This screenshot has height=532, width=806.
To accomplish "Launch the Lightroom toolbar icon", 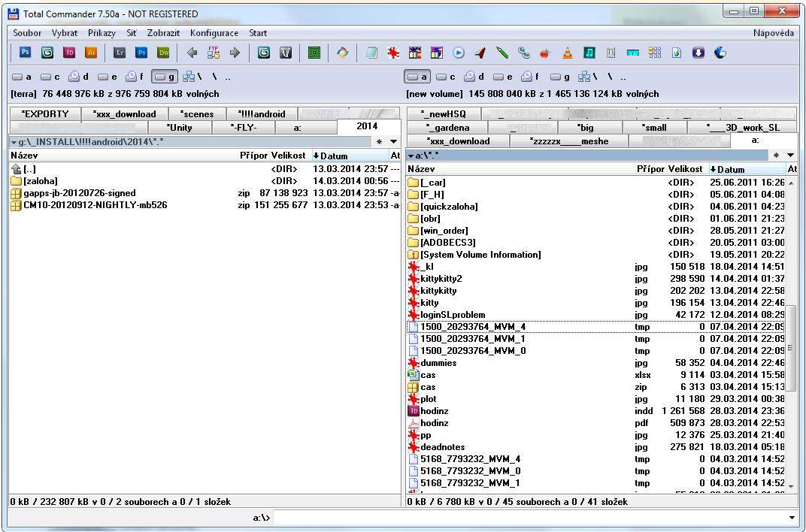I will pyautogui.click(x=120, y=53).
